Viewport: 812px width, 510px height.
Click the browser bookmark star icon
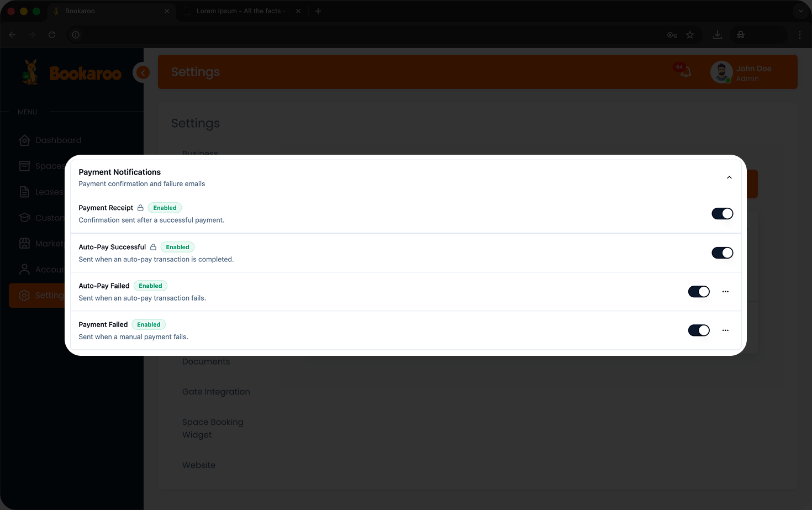(690, 35)
